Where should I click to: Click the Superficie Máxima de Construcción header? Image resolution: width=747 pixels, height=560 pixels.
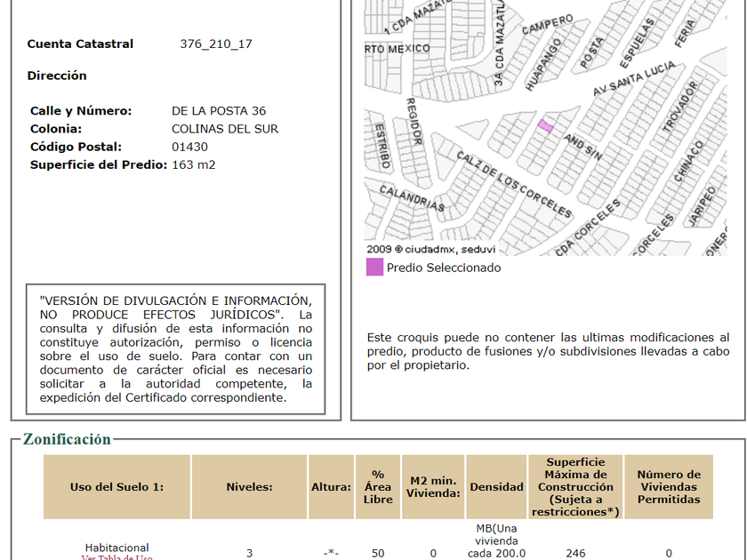[575, 487]
